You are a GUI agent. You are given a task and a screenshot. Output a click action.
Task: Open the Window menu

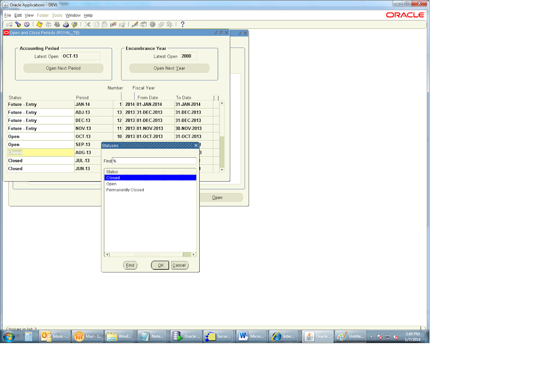[73, 15]
